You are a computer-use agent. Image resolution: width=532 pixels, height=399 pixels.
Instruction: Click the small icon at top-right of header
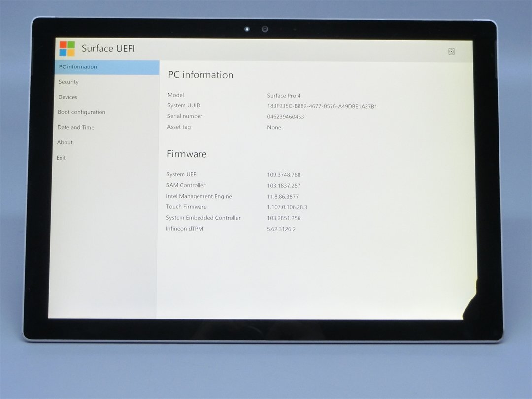point(451,52)
